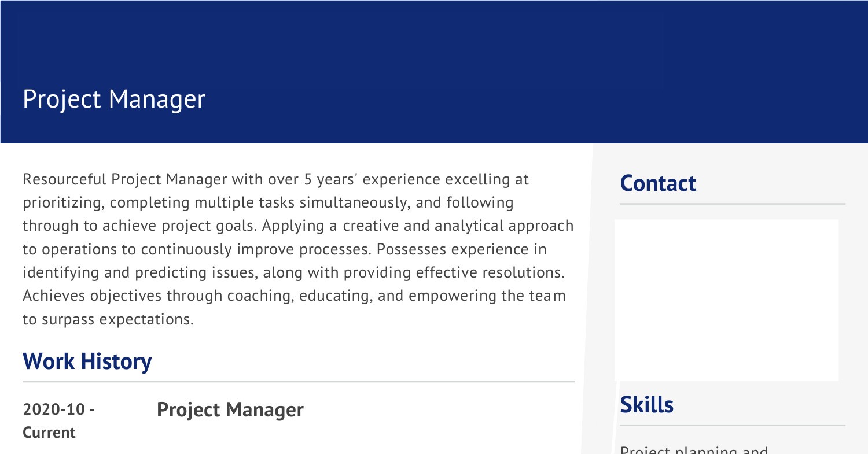Screen dimensions: 868x454
Task: Click the Project Manager title in blue header
Action: pyautogui.click(x=114, y=99)
